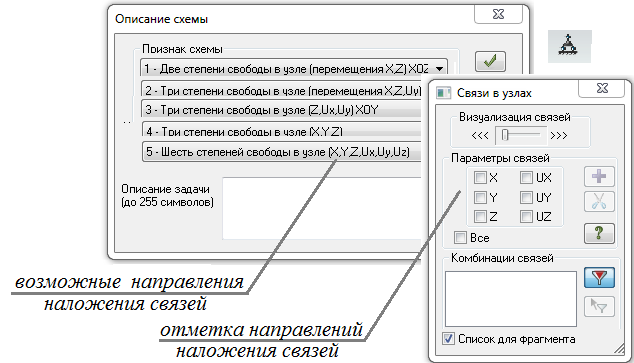Viewport: 634px width, 363px height.
Task: Confirm scheme with the green checkmark button
Action: (490, 61)
